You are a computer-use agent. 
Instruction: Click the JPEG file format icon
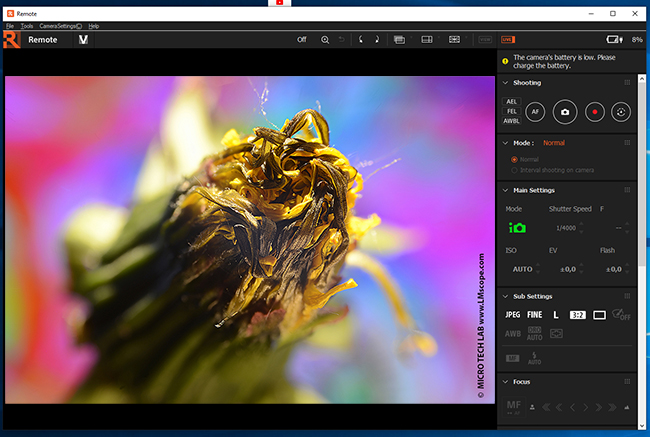(512, 315)
